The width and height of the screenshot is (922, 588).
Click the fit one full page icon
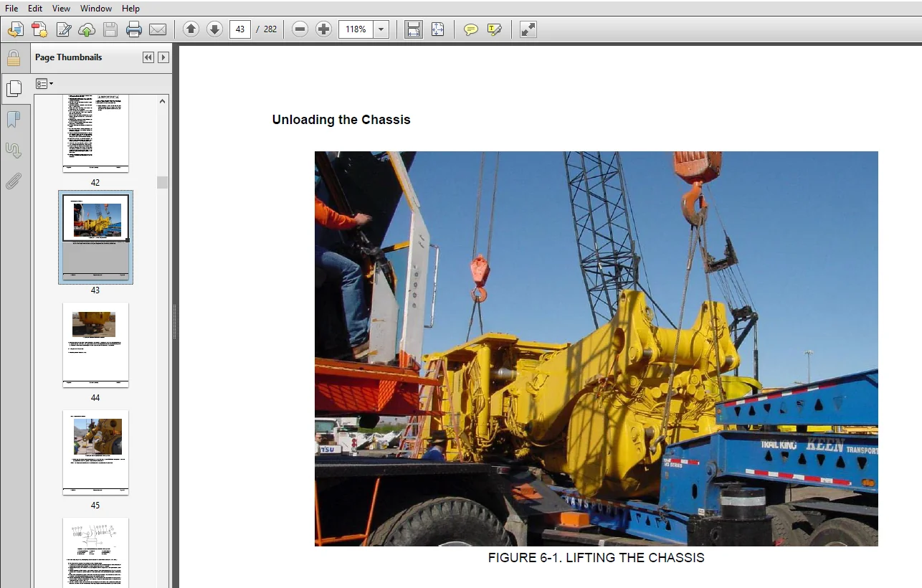tap(437, 29)
